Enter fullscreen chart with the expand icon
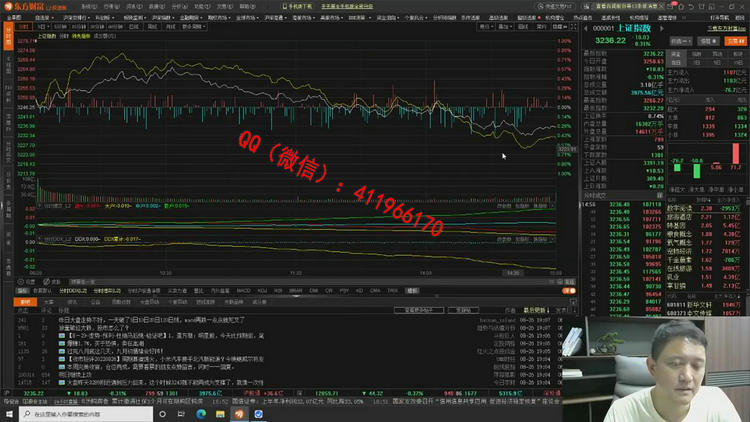The image size is (750, 422). (x=573, y=27)
